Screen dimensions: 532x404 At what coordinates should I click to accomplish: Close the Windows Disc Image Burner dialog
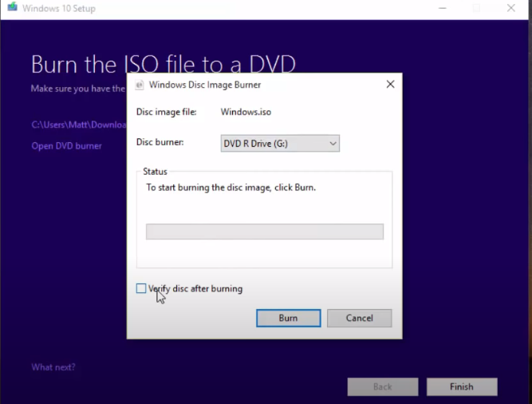(x=390, y=84)
